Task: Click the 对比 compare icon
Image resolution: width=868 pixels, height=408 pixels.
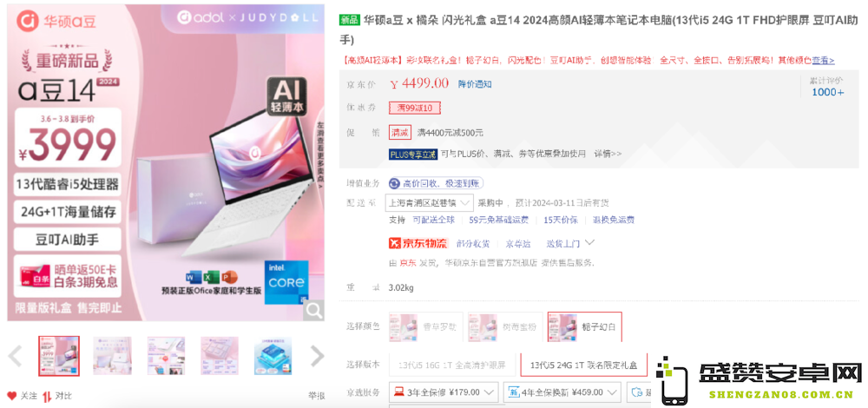Action: click(48, 396)
